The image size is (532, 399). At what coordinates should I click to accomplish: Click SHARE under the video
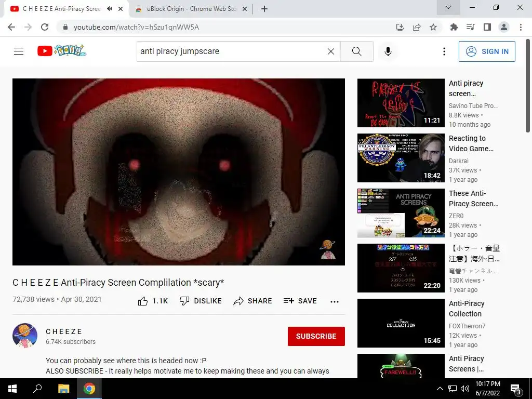tap(253, 301)
